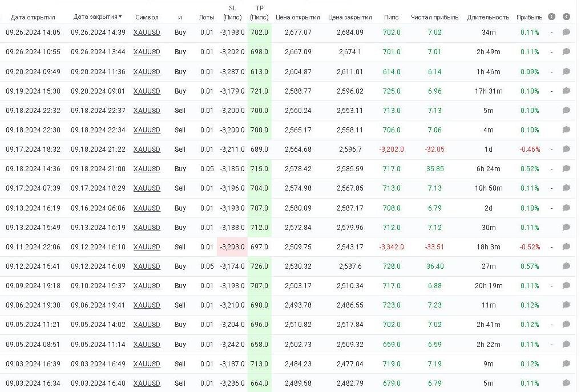Sort by Пипс column header
The width and height of the screenshot is (585, 392).
pyautogui.click(x=392, y=17)
